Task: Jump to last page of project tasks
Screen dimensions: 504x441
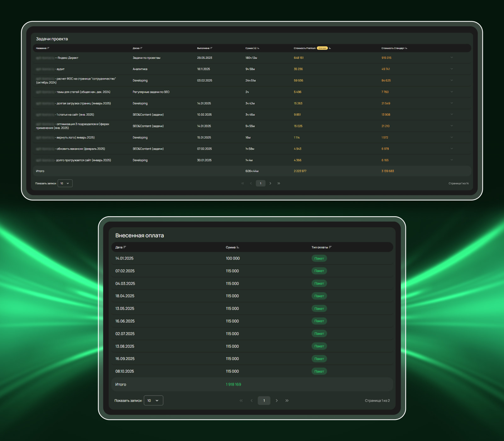Action: click(279, 183)
